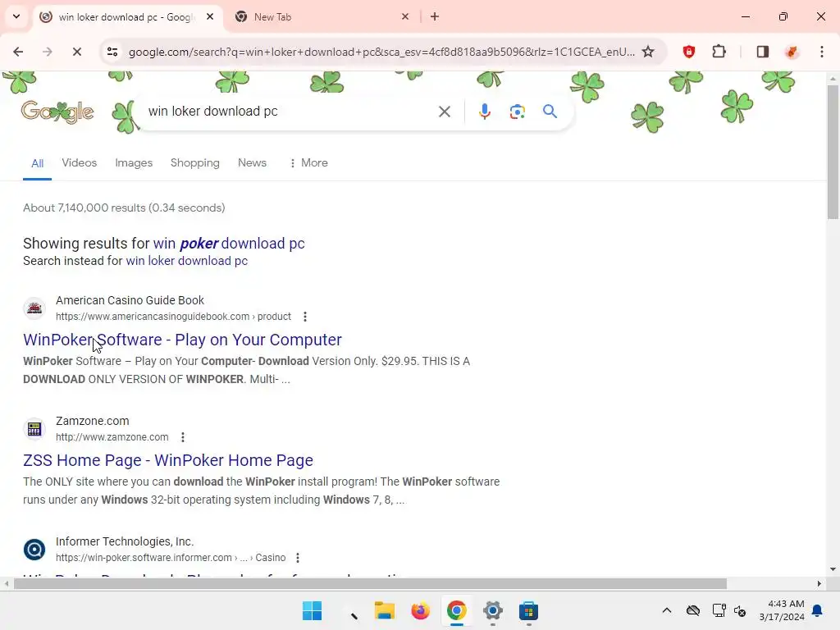Viewport: 840px width, 630px height.
Task: Open the notification bell
Action: point(818,610)
